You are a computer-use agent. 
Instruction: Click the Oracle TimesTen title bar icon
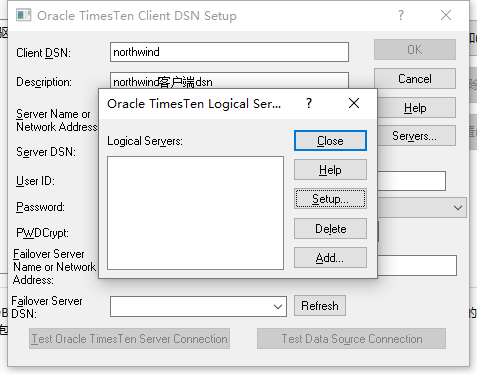pos(23,15)
